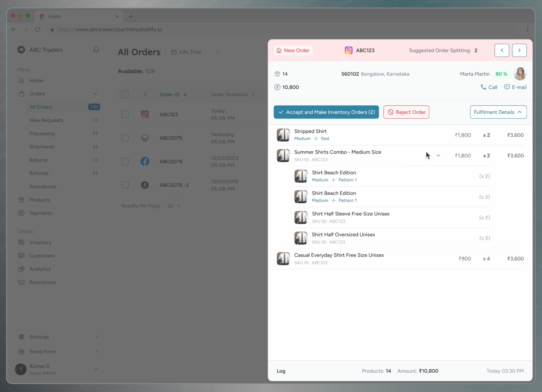Viewport: 542px width, 392px height.
Task: Click the Promotions ticket icon
Action: point(21,282)
